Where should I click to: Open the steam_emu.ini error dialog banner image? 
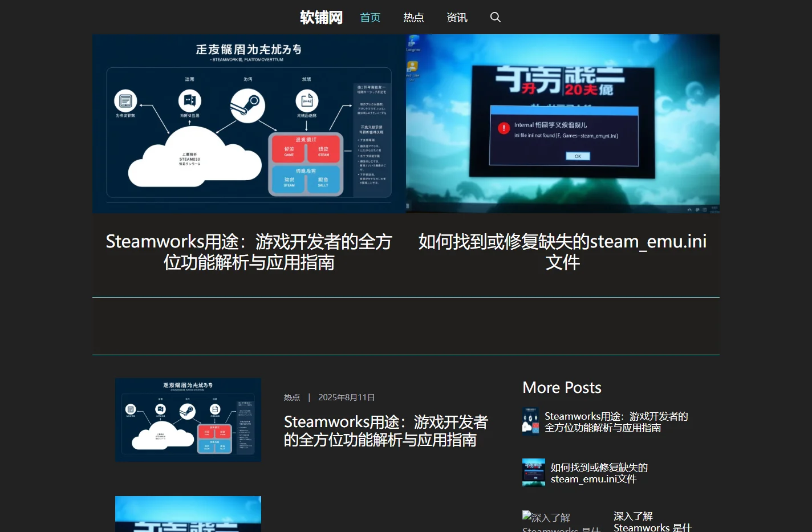pos(563,124)
